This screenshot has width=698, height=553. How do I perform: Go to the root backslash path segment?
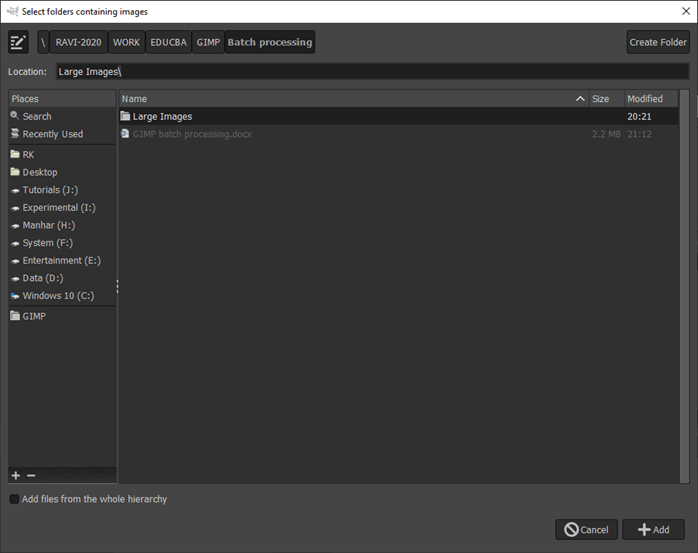click(x=43, y=42)
